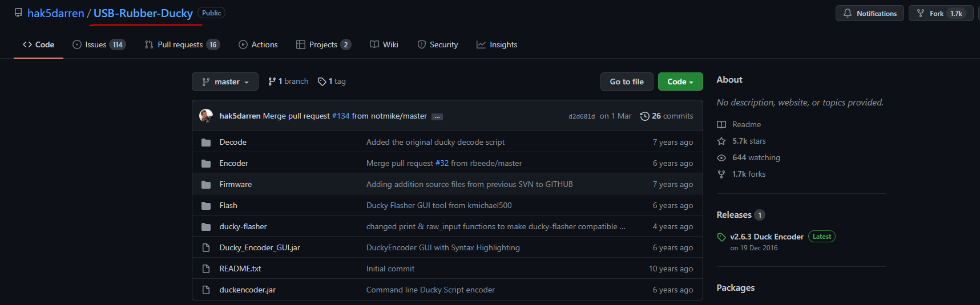This screenshot has height=305, width=980.
Task: Open release v2.6.3 Duck Encoder
Action: coord(767,237)
